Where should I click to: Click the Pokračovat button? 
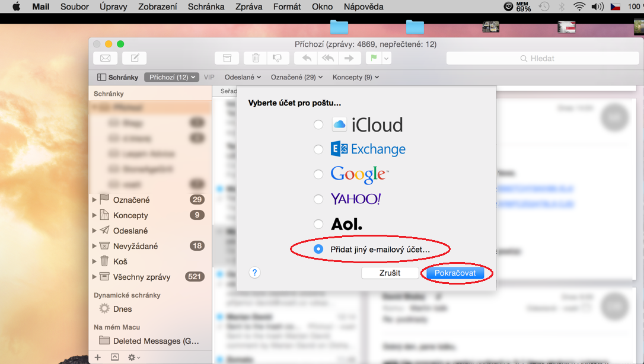pos(455,273)
